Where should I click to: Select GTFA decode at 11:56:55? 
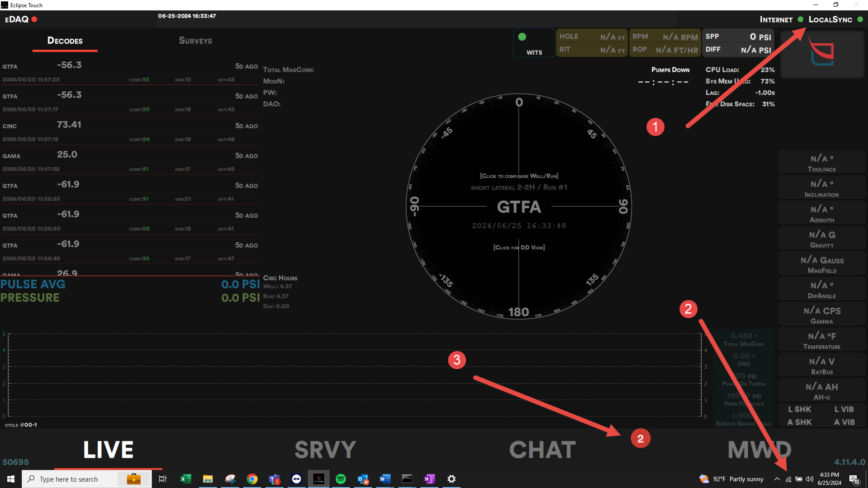point(130,191)
